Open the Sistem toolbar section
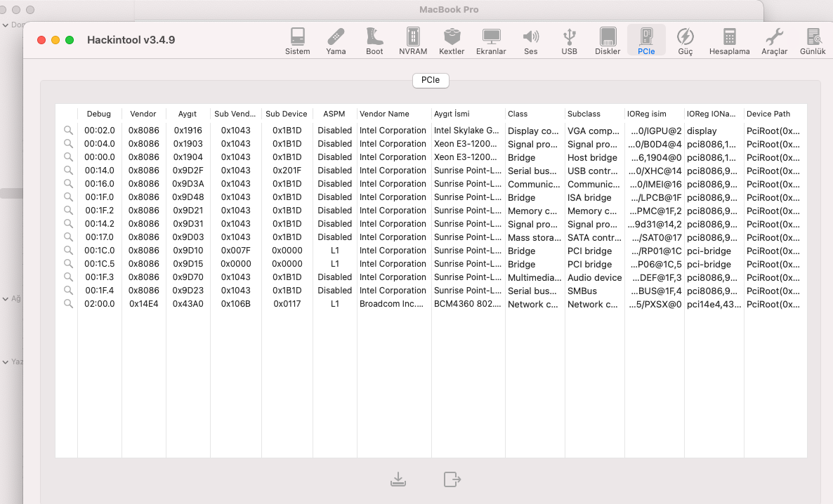 pyautogui.click(x=297, y=41)
